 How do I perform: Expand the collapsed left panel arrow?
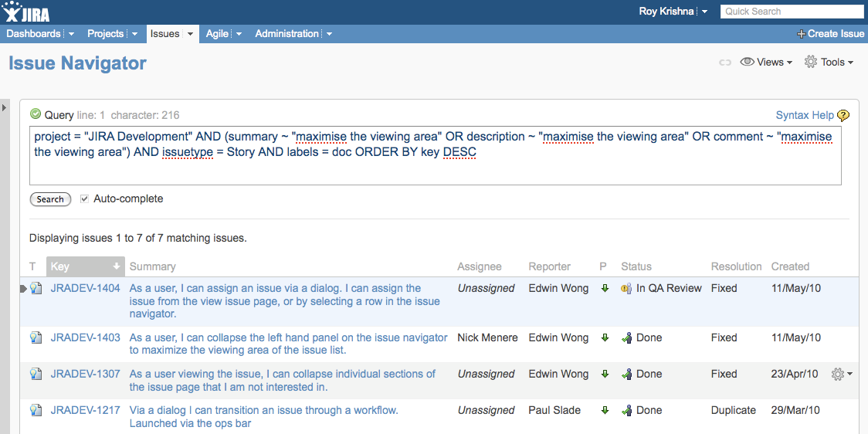coord(5,107)
